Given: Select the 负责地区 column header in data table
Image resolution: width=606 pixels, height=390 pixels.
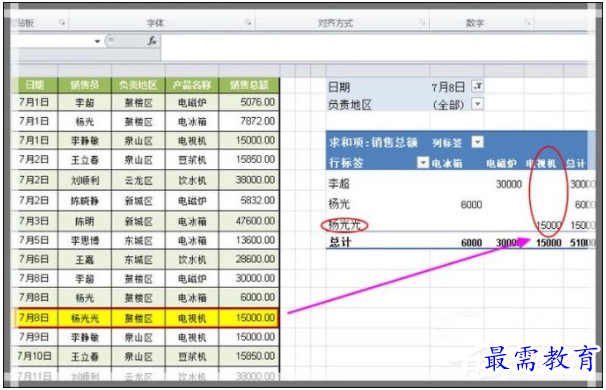Looking at the screenshot, I should coord(138,85).
